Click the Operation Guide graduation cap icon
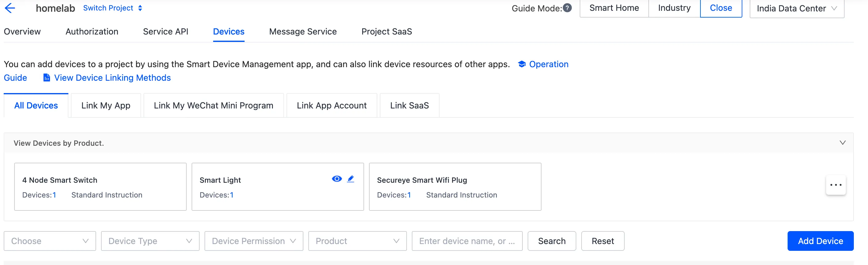This screenshot has height=265, width=868. click(521, 64)
